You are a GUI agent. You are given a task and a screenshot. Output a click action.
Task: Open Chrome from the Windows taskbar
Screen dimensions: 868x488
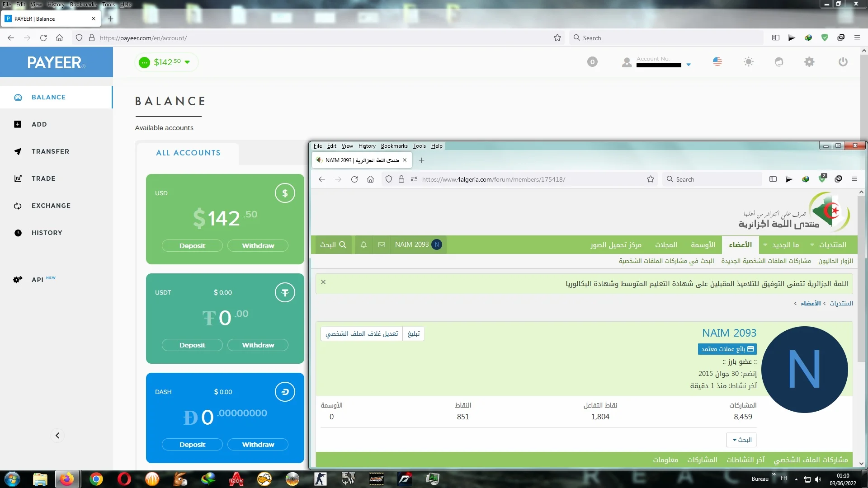pos(96,479)
